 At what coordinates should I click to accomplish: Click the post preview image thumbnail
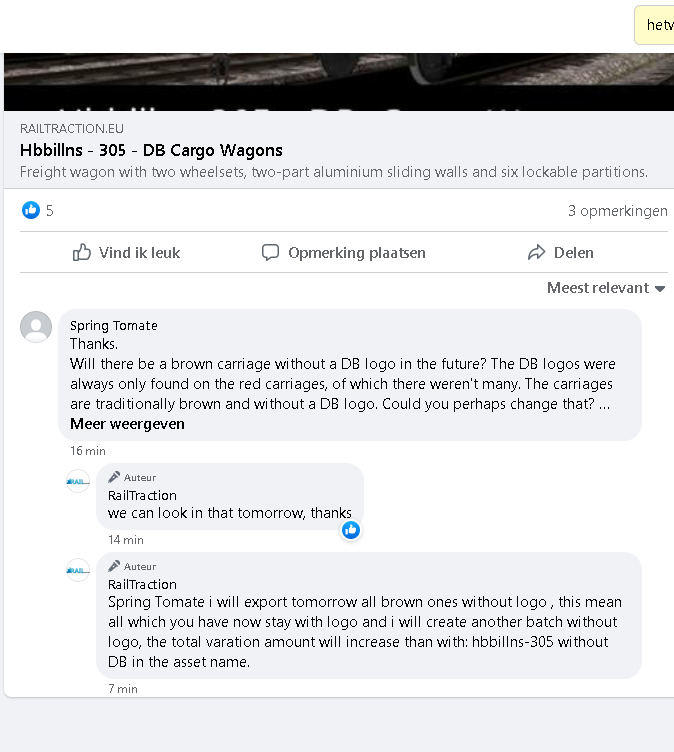pos(337,82)
